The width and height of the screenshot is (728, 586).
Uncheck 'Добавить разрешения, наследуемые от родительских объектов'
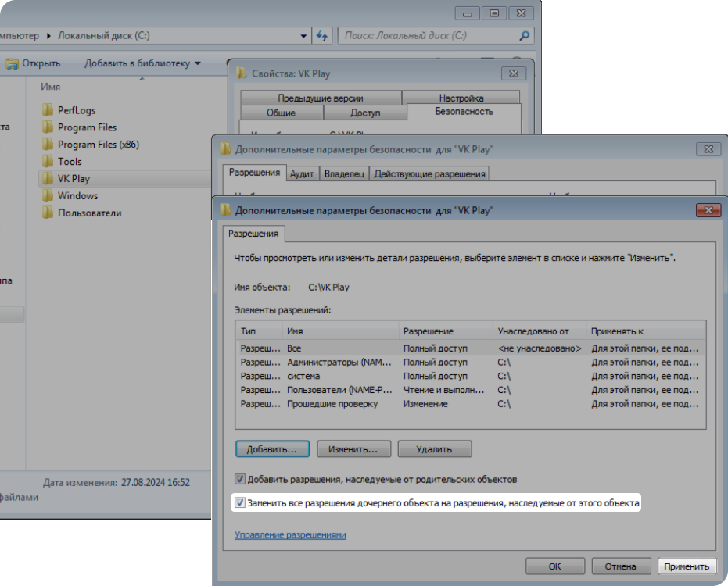click(241, 479)
